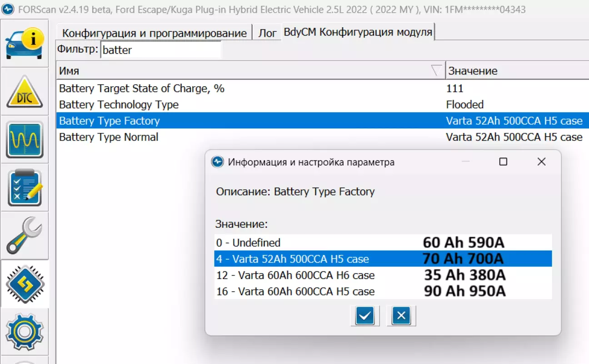This screenshot has height=364, width=589.
Task: Open the DTC trouble codes section
Action: (25, 92)
